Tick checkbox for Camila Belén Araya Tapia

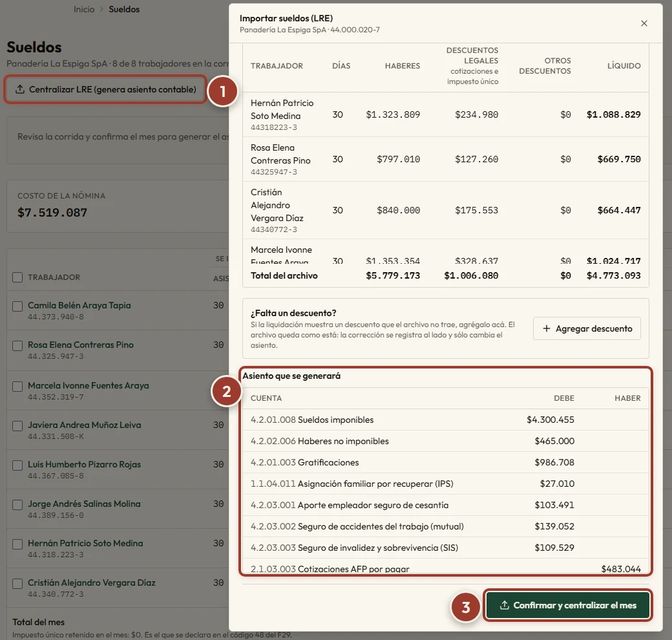[x=17, y=306]
